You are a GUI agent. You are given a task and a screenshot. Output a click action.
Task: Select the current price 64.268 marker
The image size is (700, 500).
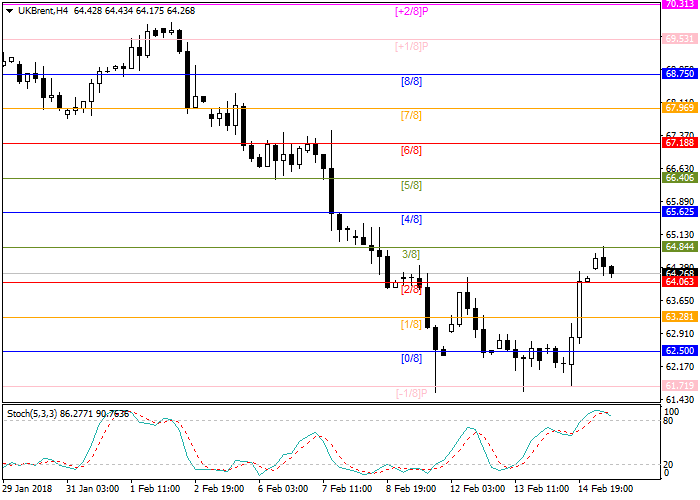point(679,272)
